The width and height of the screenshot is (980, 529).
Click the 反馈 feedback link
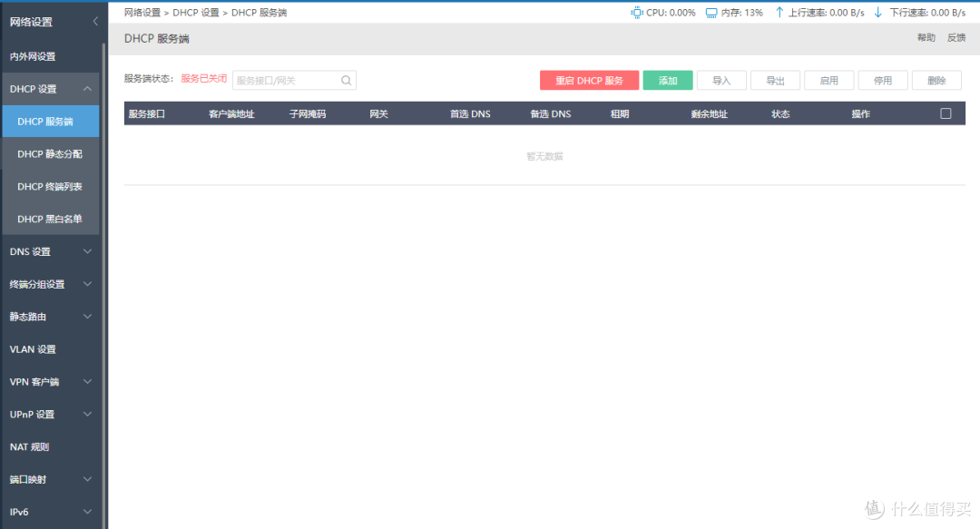pyautogui.click(x=955, y=38)
